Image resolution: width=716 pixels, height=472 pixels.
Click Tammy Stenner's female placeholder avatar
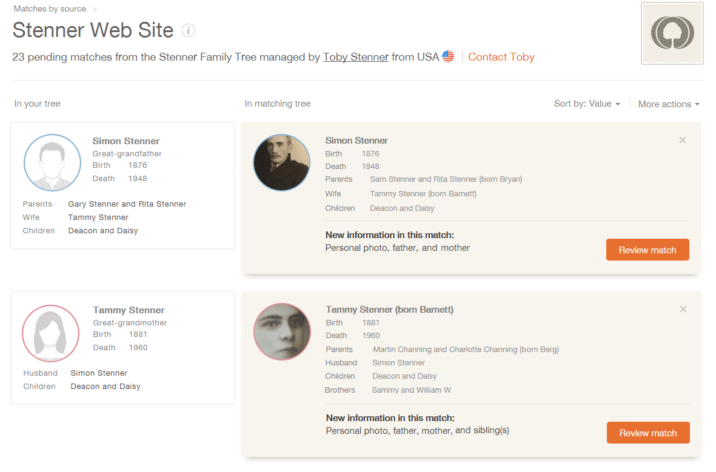[x=51, y=333]
